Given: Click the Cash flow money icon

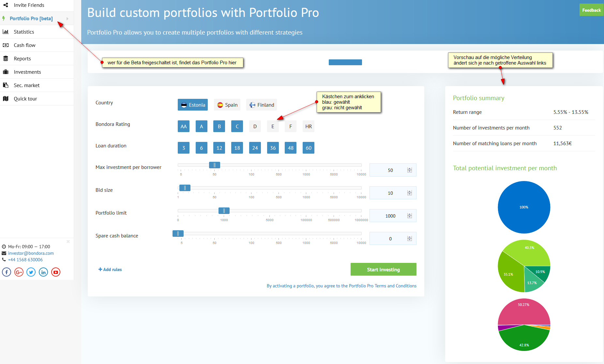Looking at the screenshot, I should [6, 45].
